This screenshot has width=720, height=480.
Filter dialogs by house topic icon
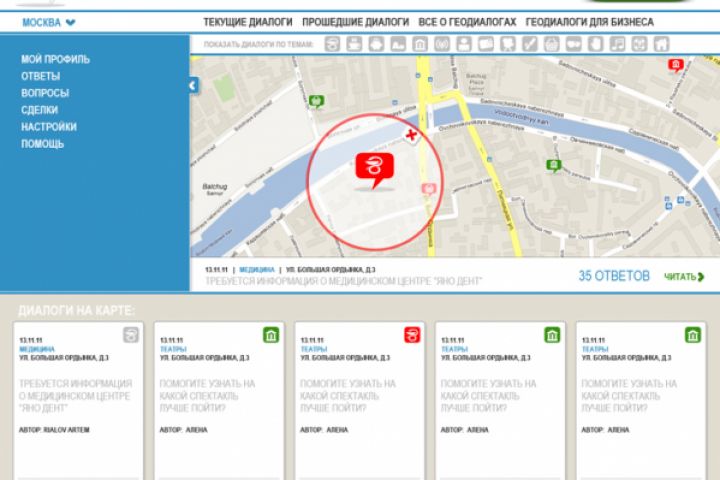pos(661,44)
